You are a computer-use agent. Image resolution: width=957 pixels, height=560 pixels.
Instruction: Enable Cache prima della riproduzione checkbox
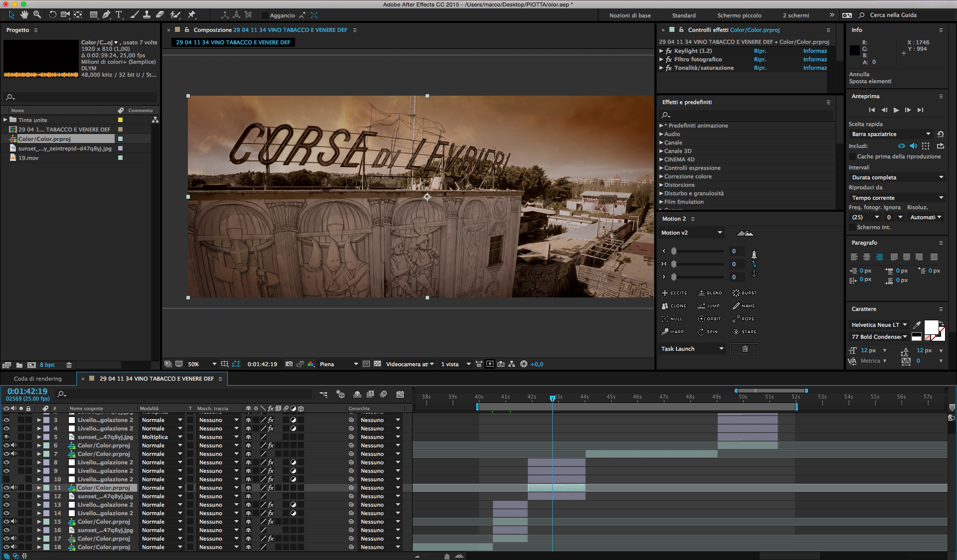tap(852, 156)
